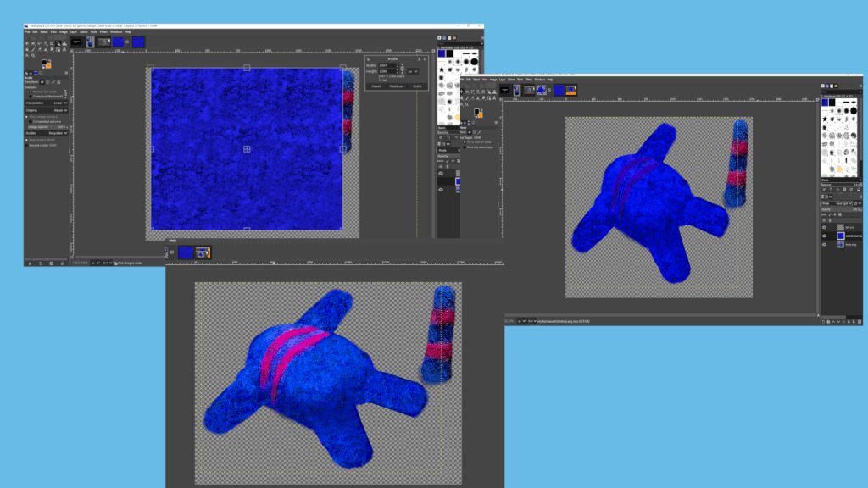
Task: Toggle Composited preview checkbox
Action: pos(31,122)
